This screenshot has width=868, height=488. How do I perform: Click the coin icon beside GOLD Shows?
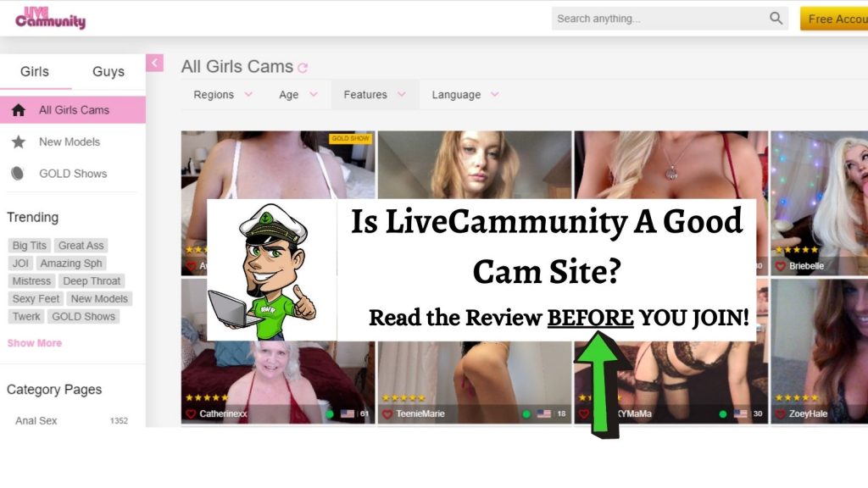coord(18,173)
